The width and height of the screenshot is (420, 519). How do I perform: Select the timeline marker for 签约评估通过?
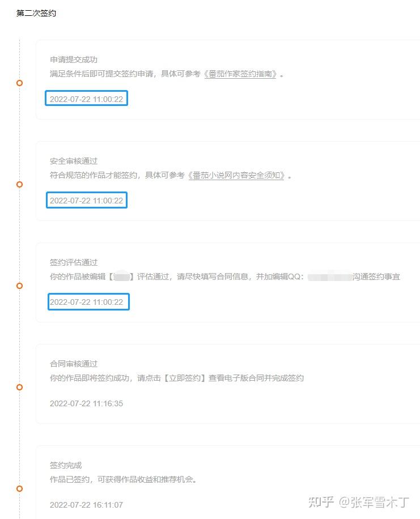tap(19, 286)
